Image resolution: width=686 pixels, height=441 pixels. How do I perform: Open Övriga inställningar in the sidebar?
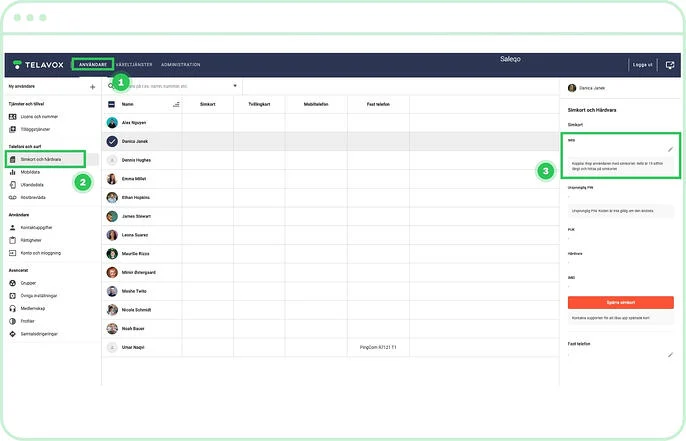point(33,296)
